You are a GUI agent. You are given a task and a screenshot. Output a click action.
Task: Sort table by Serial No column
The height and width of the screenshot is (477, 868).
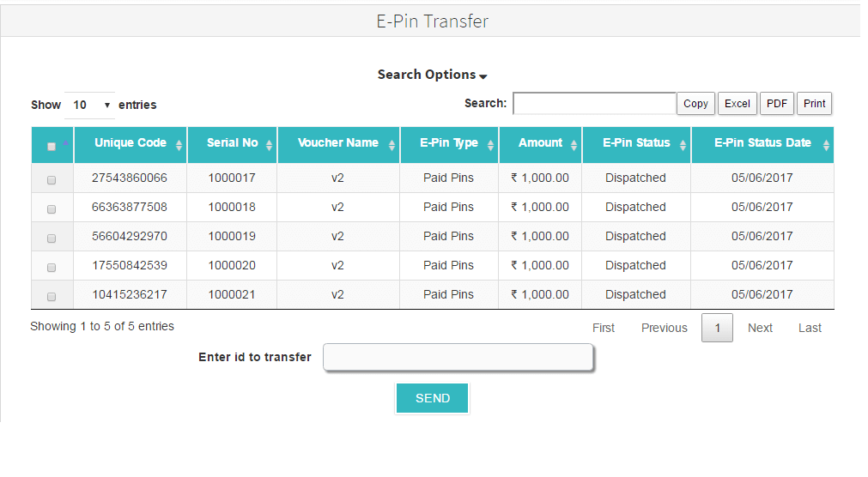click(x=232, y=144)
